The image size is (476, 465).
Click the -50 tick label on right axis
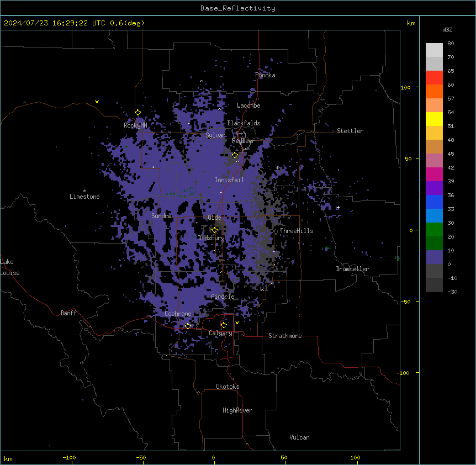click(405, 302)
